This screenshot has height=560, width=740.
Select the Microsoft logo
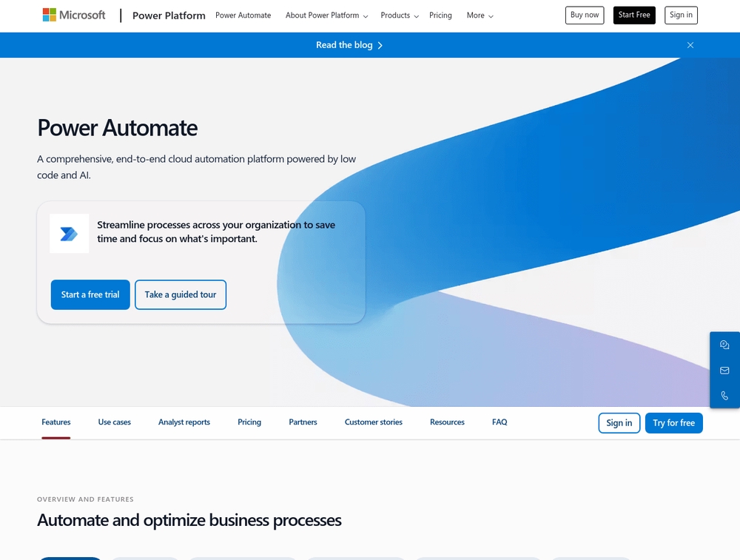pos(73,15)
